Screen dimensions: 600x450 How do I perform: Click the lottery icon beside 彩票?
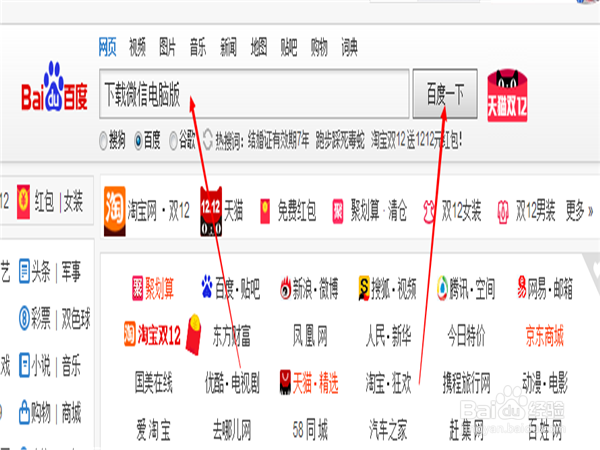[24, 318]
